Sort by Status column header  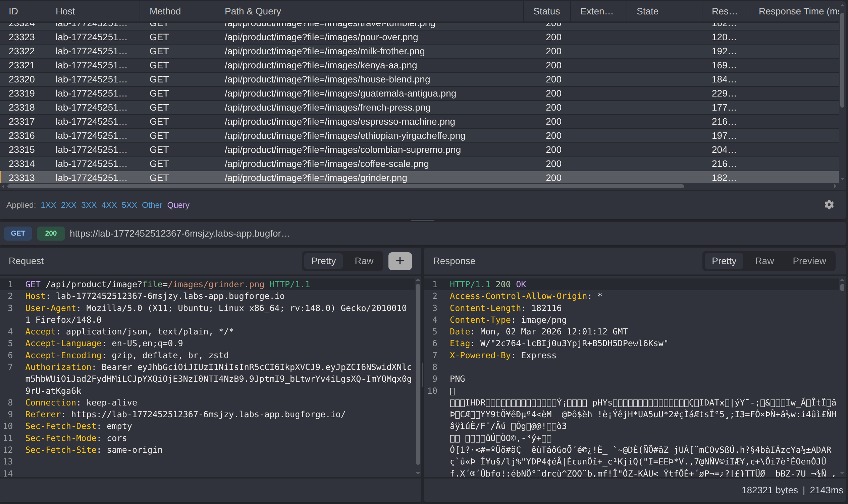pos(546,11)
